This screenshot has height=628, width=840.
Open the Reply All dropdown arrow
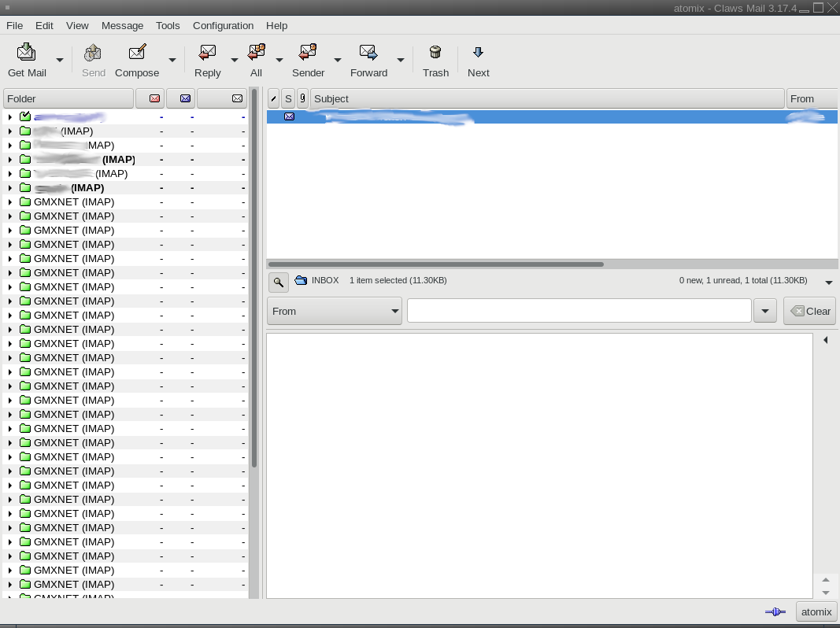279,60
